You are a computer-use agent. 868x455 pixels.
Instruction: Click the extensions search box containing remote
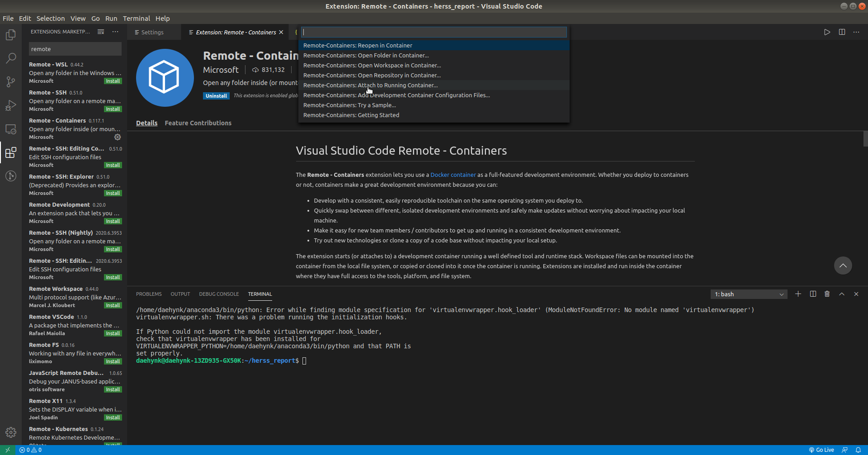(75, 49)
